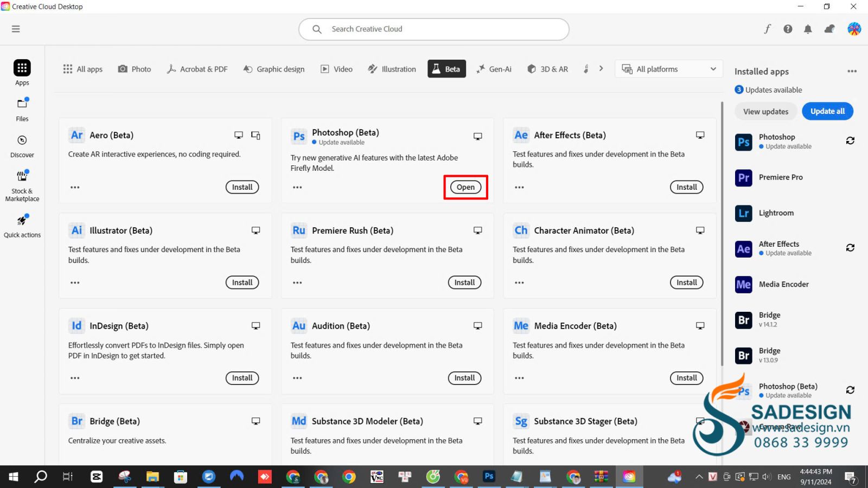Install After Effects (Beta)
868x488 pixels.
tap(686, 187)
